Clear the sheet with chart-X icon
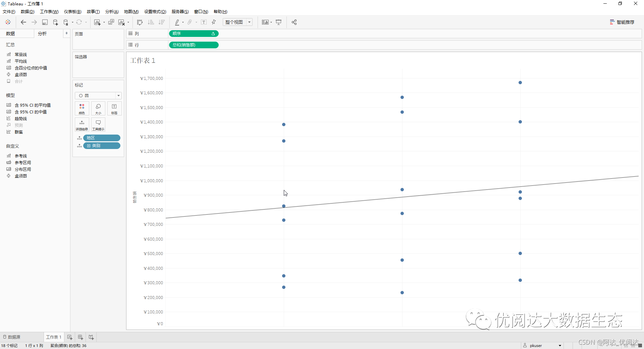The width and height of the screenshot is (644, 349). (x=121, y=22)
